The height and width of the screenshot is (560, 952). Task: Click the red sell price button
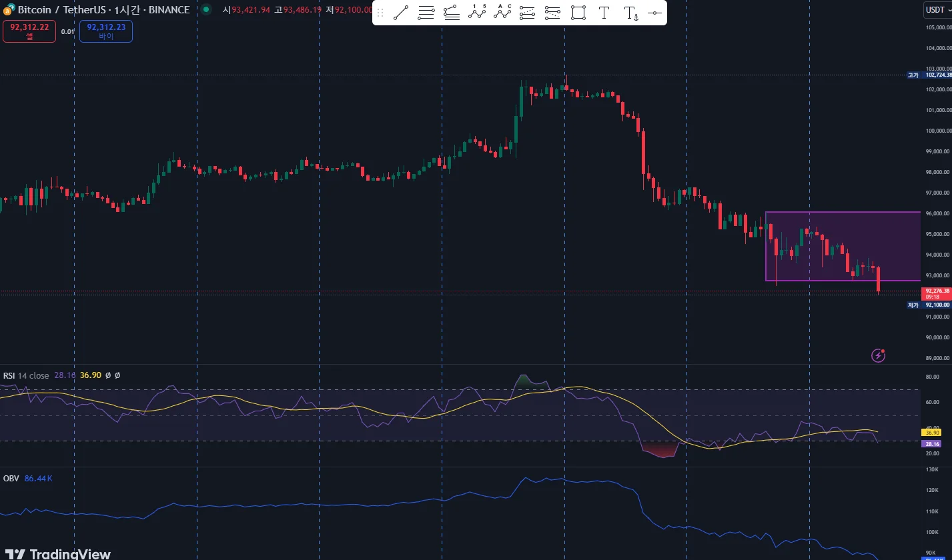pos(29,31)
